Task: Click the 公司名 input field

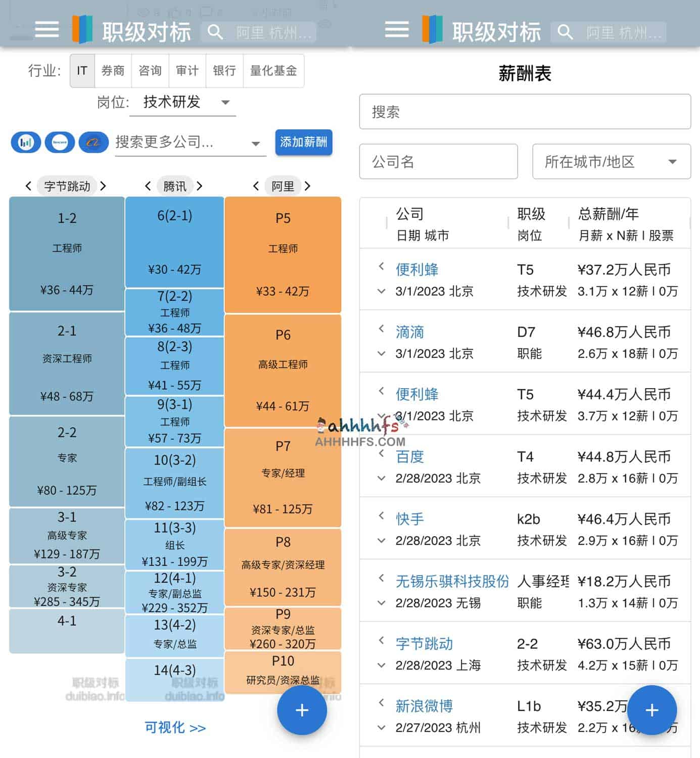Action: point(439,162)
